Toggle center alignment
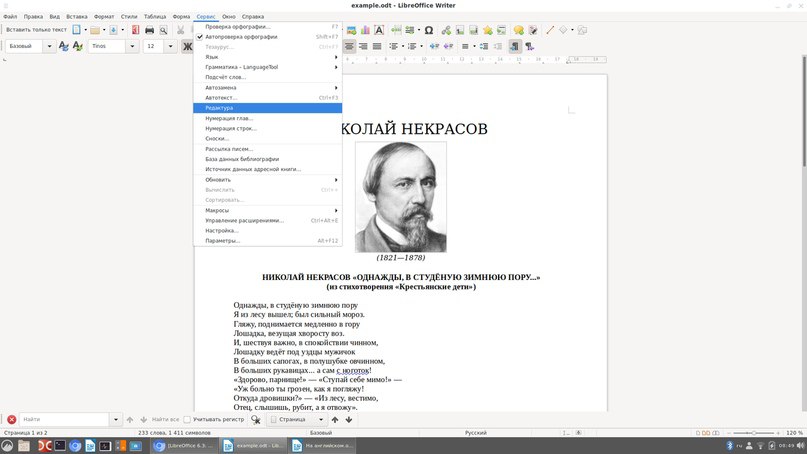807x454 pixels. click(349, 46)
